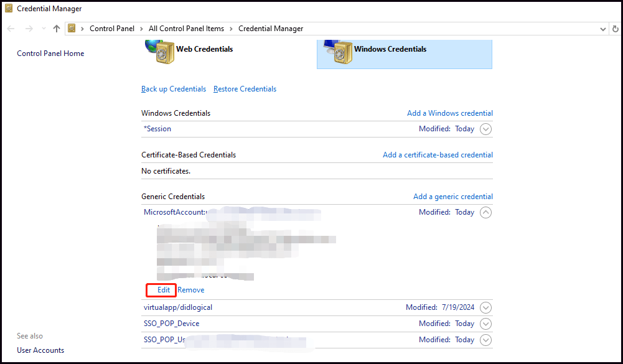Click the Generic Credentials heading

(x=173, y=197)
